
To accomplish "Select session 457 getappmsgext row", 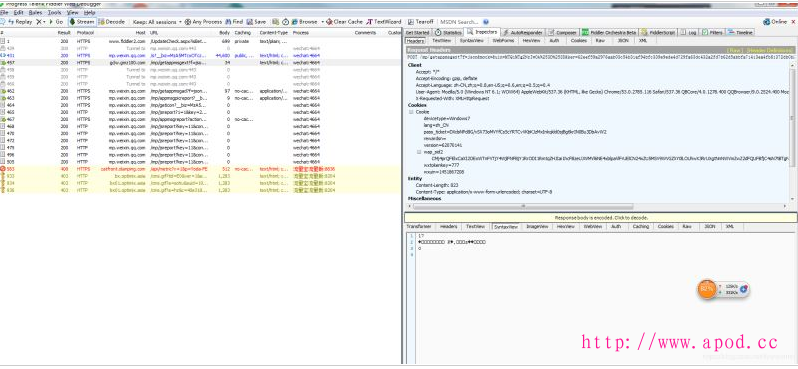I will click(x=201, y=62).
